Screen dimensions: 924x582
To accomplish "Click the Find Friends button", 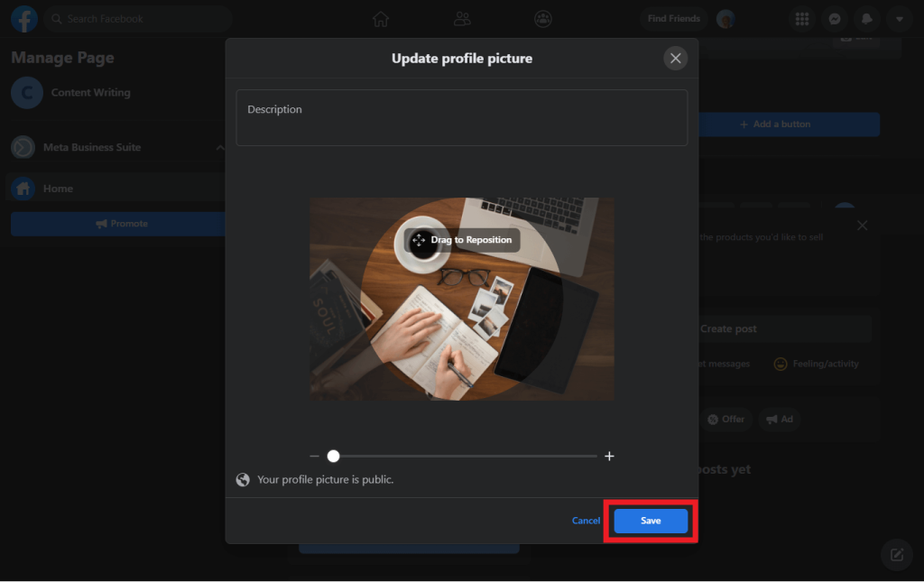I will pos(673,19).
